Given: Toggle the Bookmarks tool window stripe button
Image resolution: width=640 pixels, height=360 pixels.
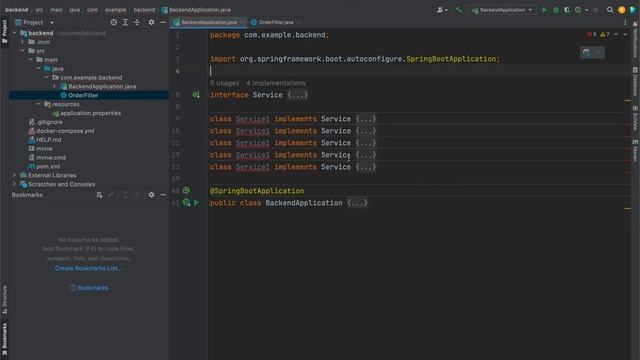Looking at the screenshot, I should pyautogui.click(x=4, y=338).
